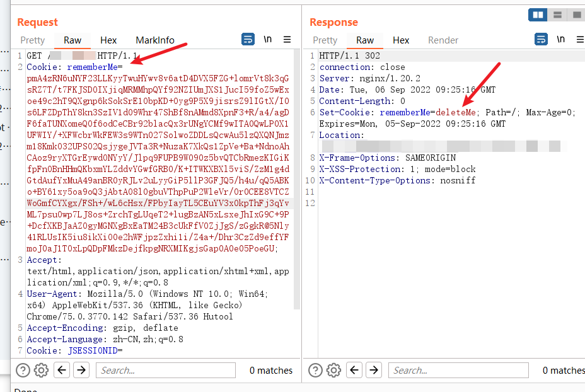Select the Request Raw tab
This screenshot has height=392, width=585.
coord(72,40)
